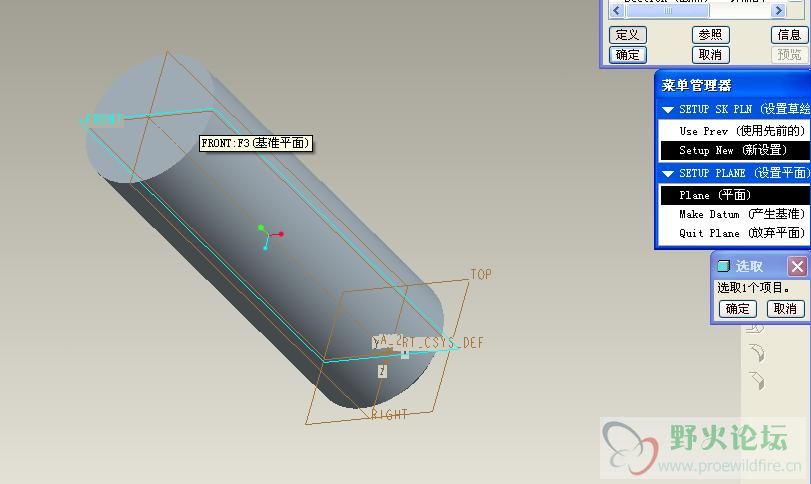This screenshot has height=484, width=811.
Task: Click the spin center axes icon on the cylinder
Action: click(269, 237)
